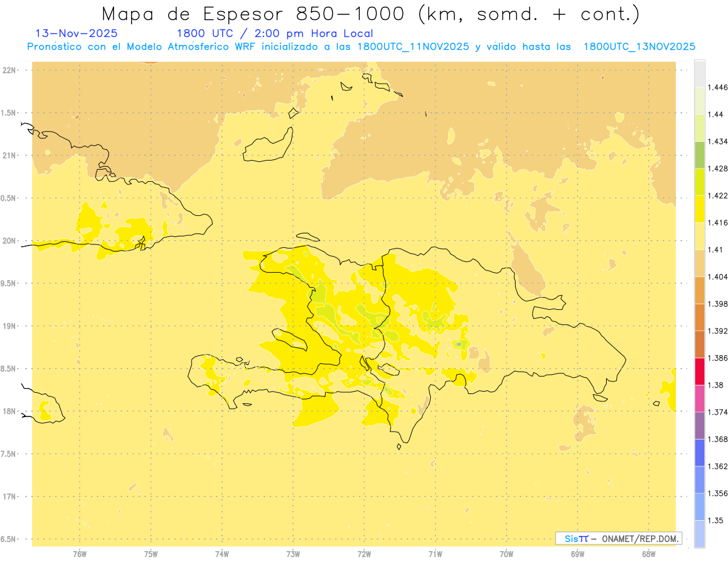Pick the light blue swatch between 1.35 and 1.356

click(x=699, y=506)
